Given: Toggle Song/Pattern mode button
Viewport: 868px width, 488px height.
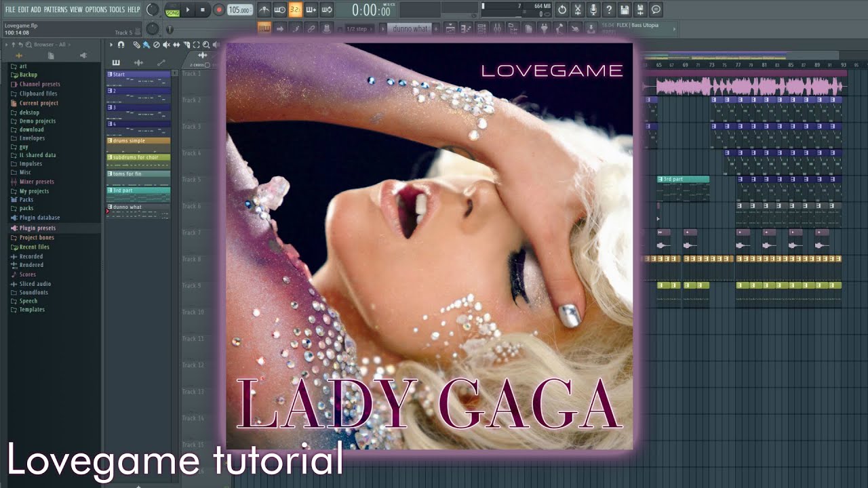Looking at the screenshot, I should [173, 10].
